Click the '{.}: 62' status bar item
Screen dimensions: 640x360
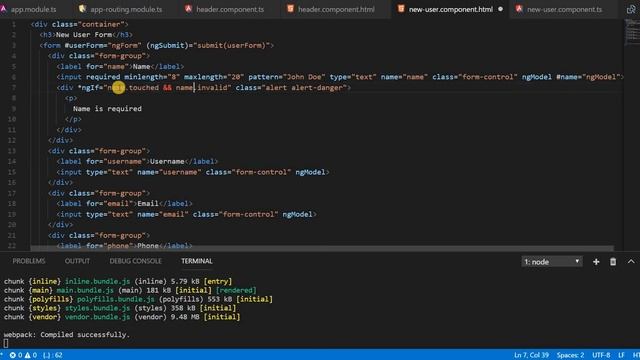click(x=53, y=355)
